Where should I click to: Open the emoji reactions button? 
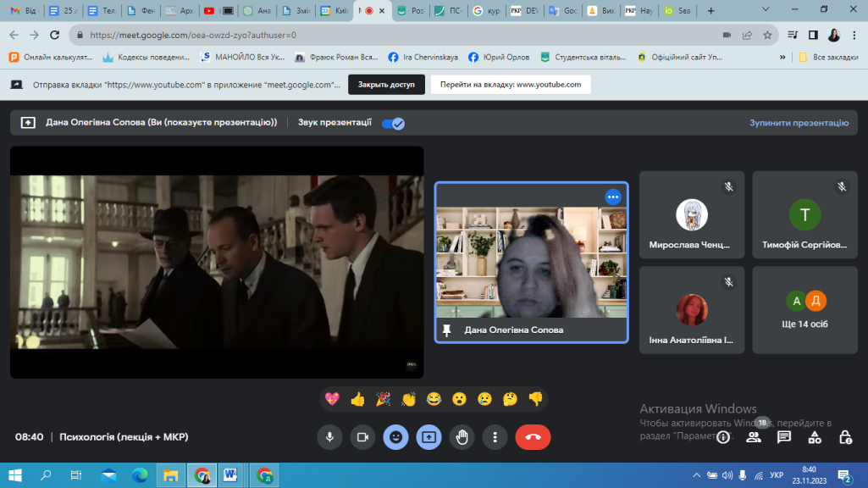coord(395,437)
